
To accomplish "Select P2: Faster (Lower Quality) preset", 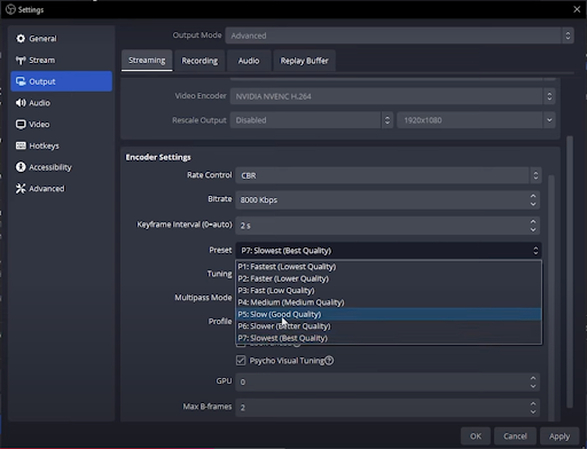I will tap(389, 279).
